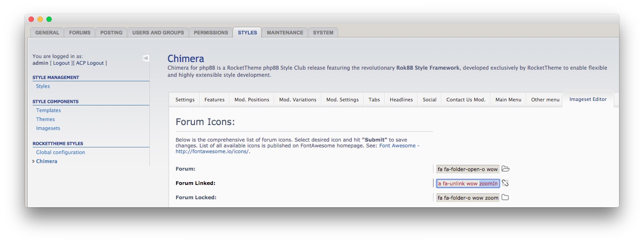The image size is (644, 243).
Task: Click the green maximize window button
Action: [x=49, y=19]
